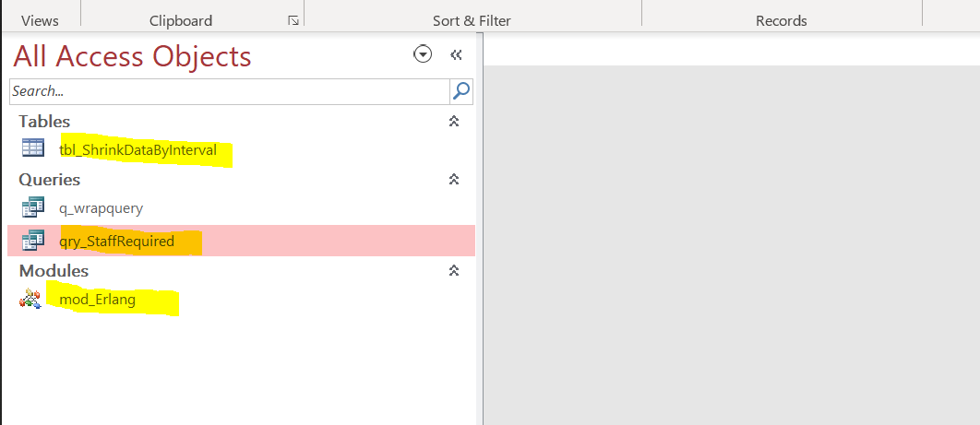Click the Tables group header

pos(44,122)
